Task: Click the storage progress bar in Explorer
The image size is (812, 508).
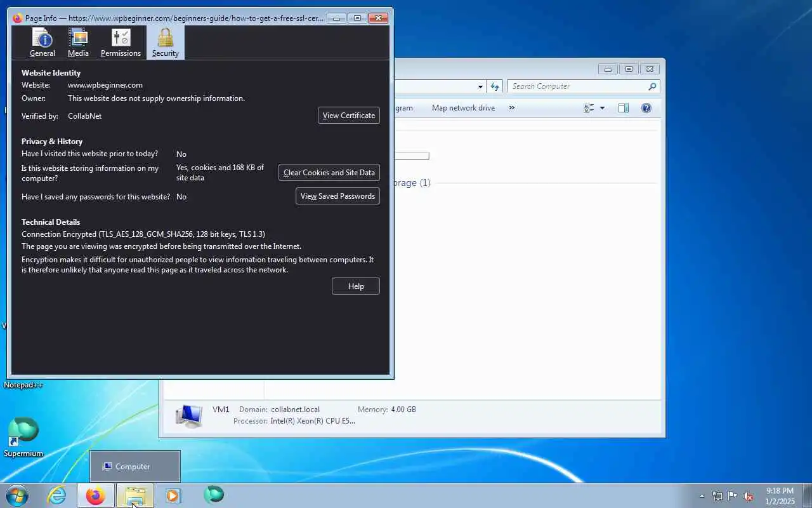Action: [x=412, y=156]
